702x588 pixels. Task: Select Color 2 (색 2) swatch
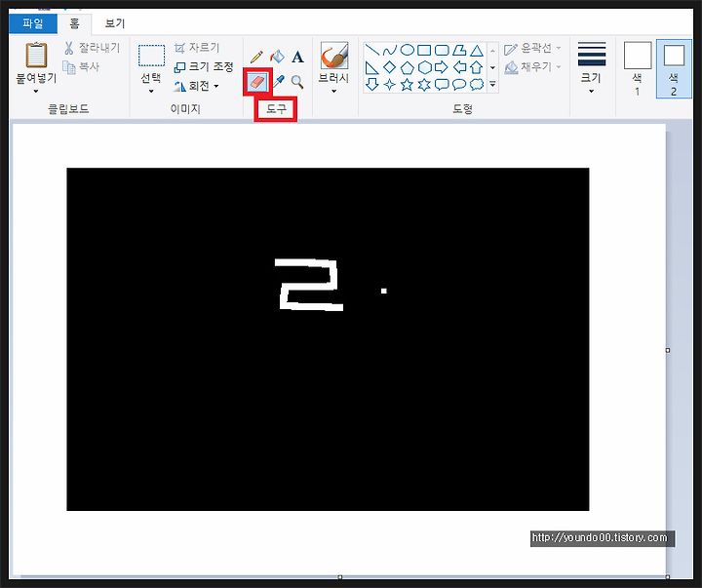[x=674, y=68]
